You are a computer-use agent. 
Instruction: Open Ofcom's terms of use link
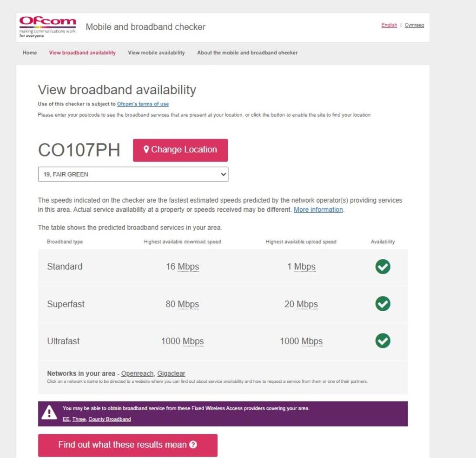(143, 104)
